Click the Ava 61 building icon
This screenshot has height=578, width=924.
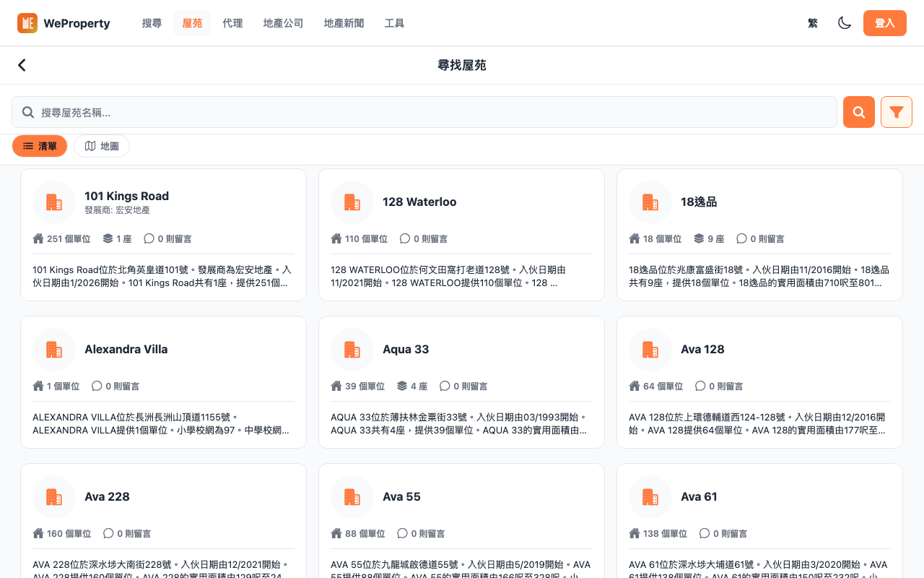pos(650,497)
